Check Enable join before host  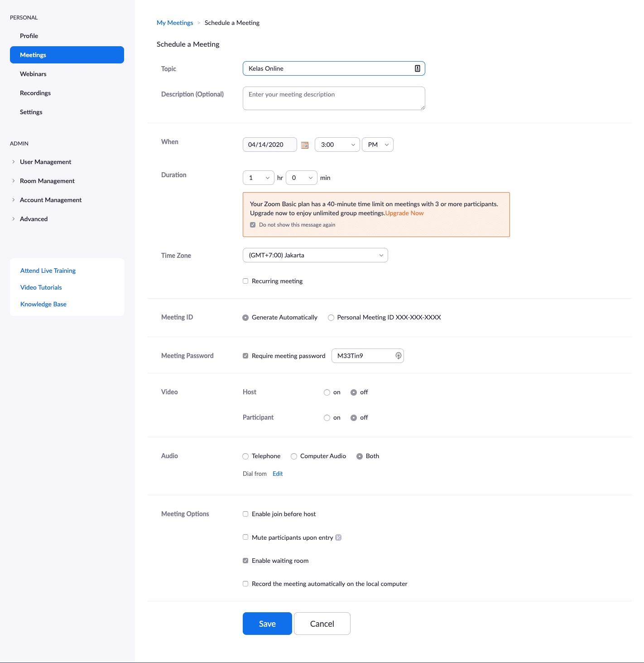click(245, 514)
